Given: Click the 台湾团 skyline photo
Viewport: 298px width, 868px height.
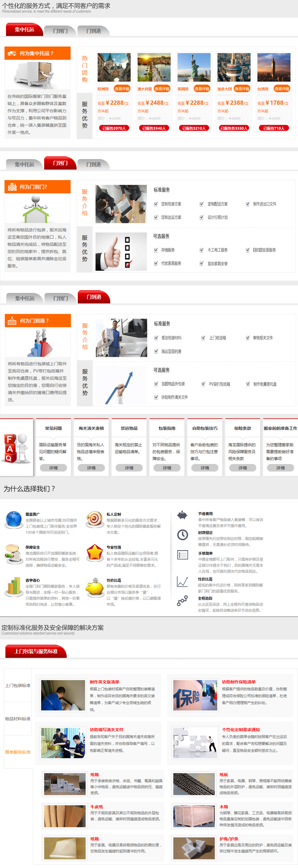Looking at the screenshot, I should tap(274, 68).
